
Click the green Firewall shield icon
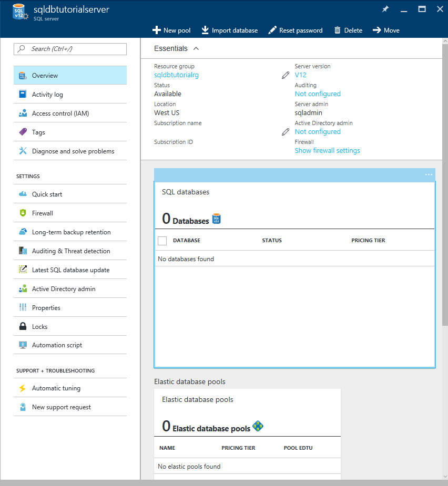point(23,213)
